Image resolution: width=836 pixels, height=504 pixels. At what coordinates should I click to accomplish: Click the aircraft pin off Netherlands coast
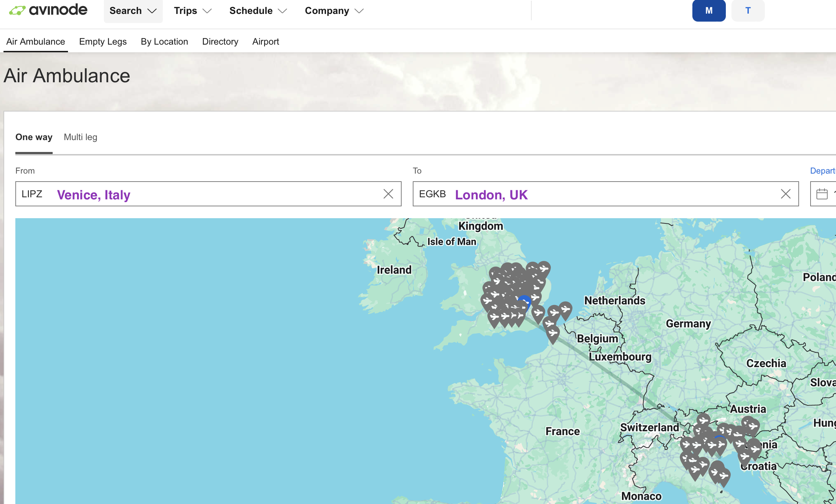coord(565,309)
